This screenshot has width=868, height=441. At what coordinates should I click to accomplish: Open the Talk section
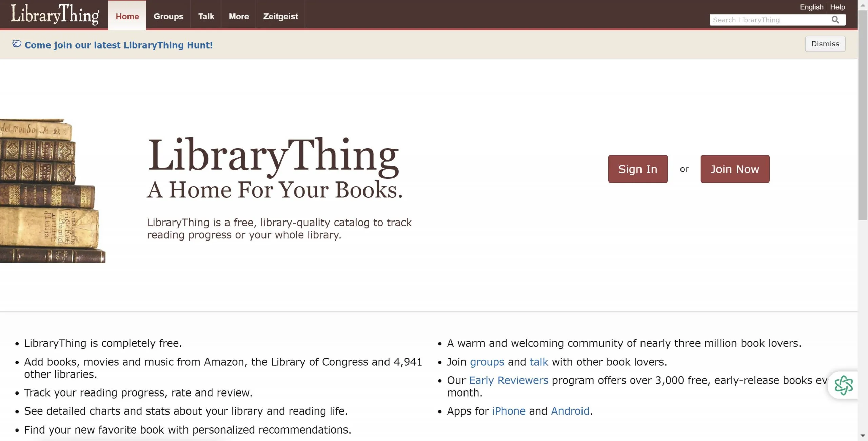coord(206,16)
